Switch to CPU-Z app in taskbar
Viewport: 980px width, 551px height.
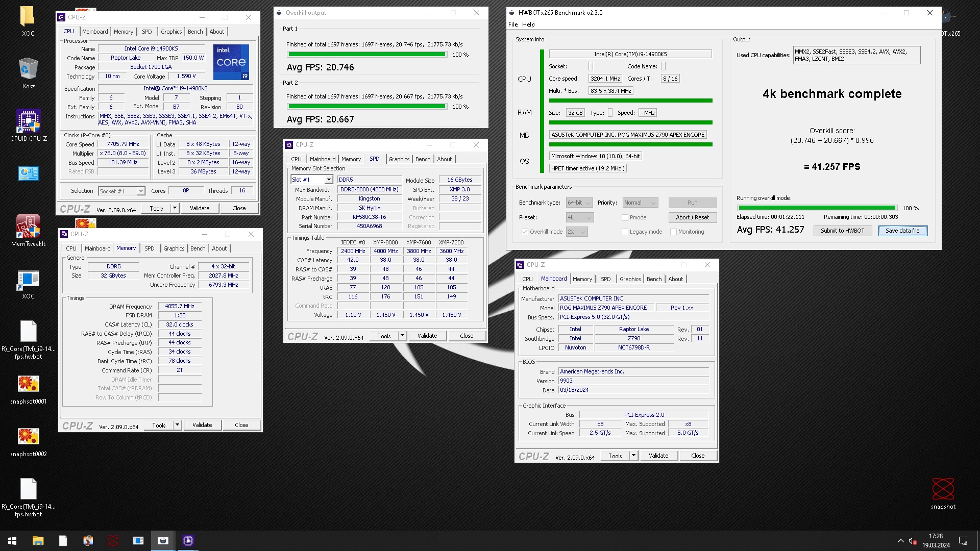[188, 541]
